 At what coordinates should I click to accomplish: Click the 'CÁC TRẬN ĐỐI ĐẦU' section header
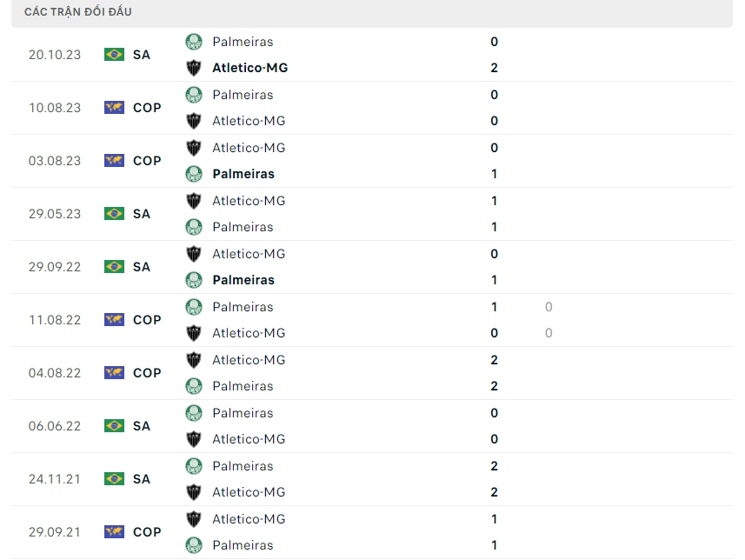point(78,12)
